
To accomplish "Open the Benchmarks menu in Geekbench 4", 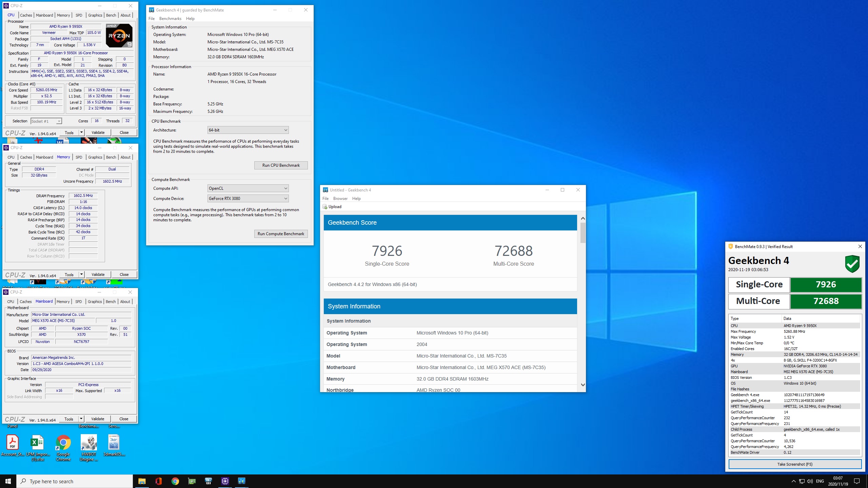I will click(170, 19).
